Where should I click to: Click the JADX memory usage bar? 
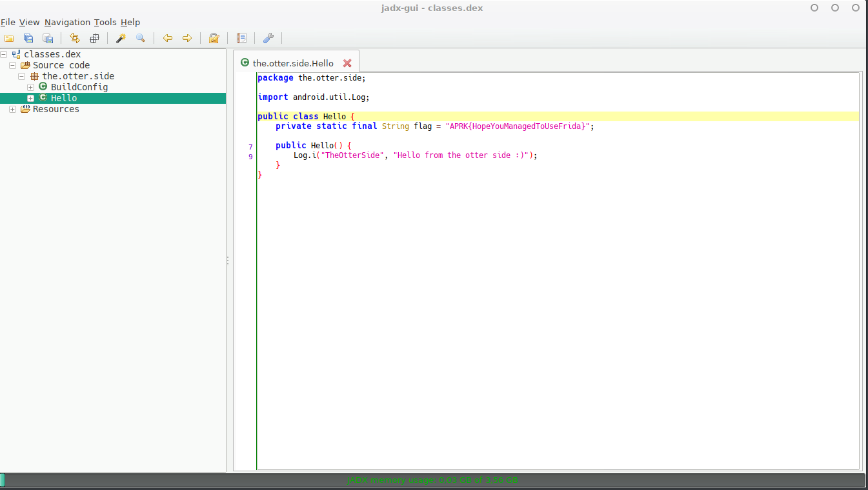tap(432, 480)
